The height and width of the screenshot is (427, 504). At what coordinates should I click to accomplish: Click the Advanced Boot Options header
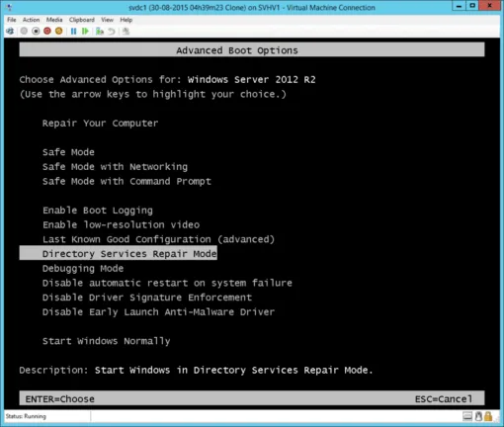[252, 49]
